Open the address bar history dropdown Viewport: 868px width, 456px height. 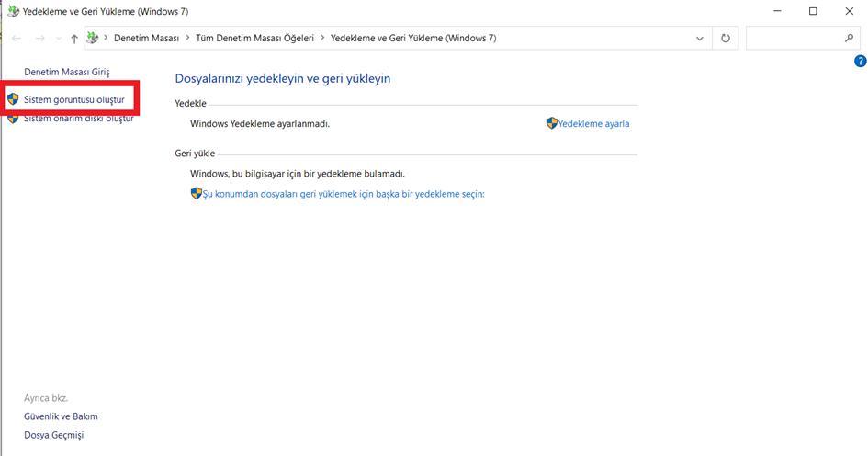click(x=700, y=39)
